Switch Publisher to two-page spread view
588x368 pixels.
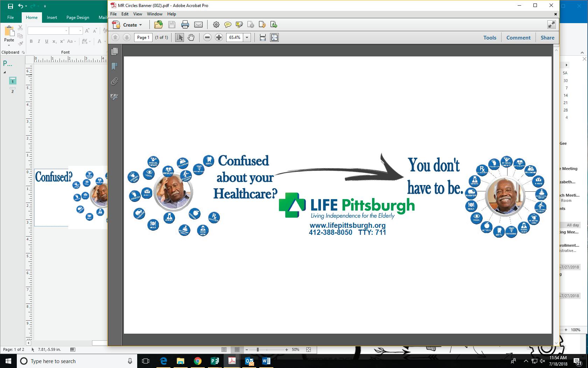[x=237, y=349]
